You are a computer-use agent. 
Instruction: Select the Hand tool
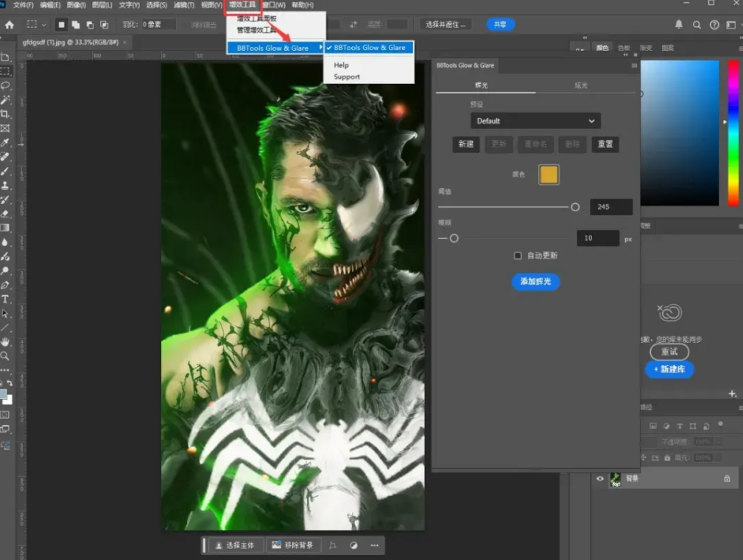tap(5, 341)
